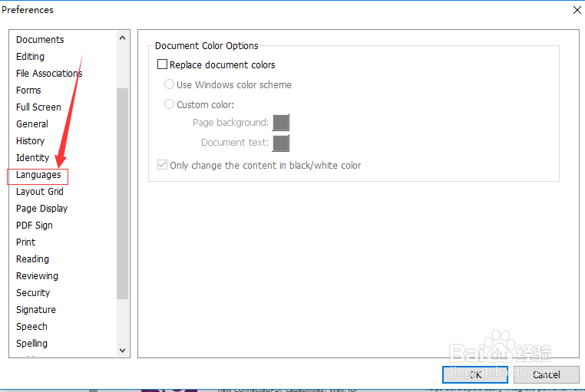Open the Document text color swatch

281,143
